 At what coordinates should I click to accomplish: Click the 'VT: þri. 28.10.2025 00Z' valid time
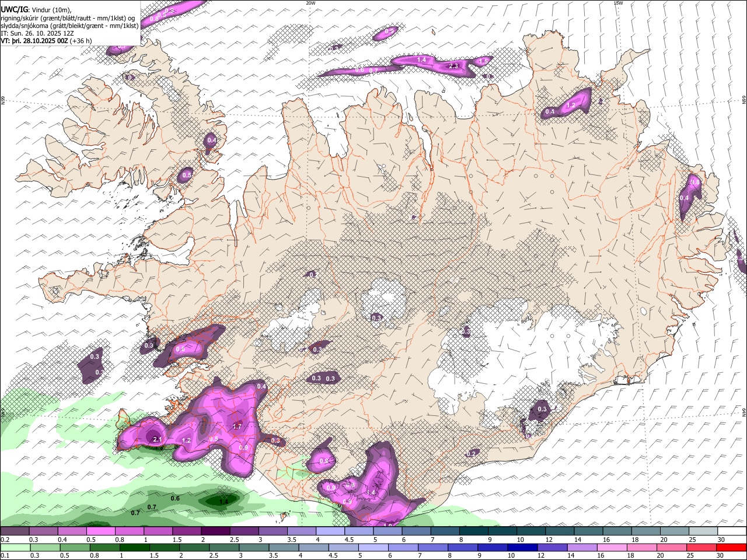(34, 41)
